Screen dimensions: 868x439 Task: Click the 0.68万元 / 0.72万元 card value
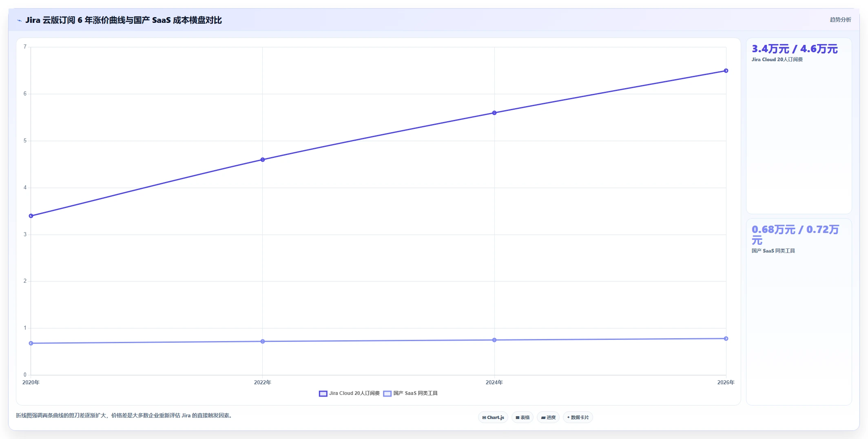(x=795, y=235)
